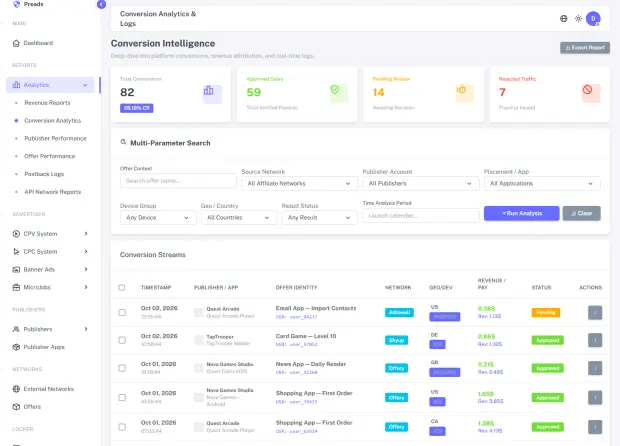Click the MicroJobs briefcase icon
620x446 pixels.
point(16,287)
